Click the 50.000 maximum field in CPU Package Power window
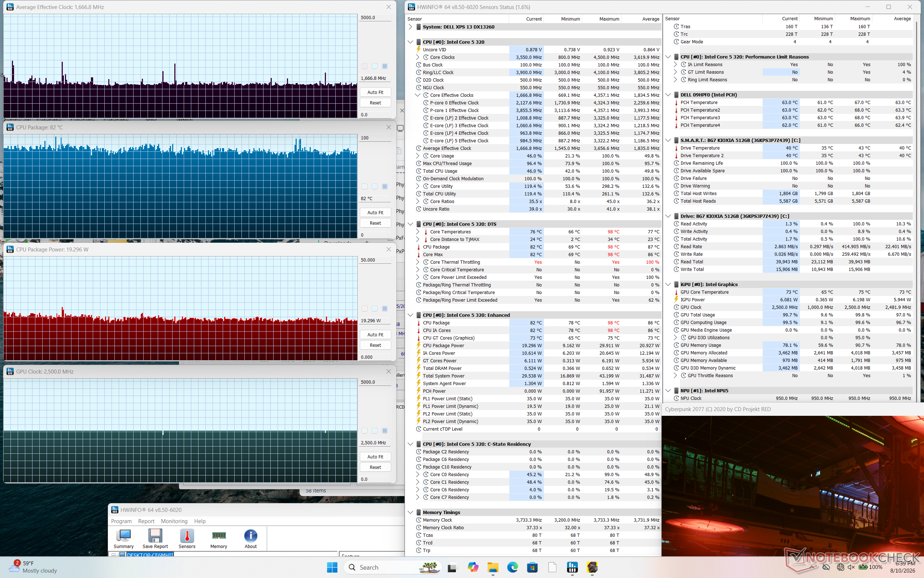The image size is (924, 578). point(375,260)
